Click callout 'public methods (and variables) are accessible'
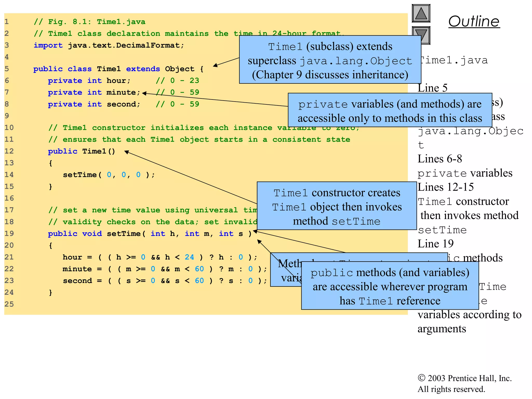The height and width of the screenshot is (399, 532). click(x=390, y=285)
